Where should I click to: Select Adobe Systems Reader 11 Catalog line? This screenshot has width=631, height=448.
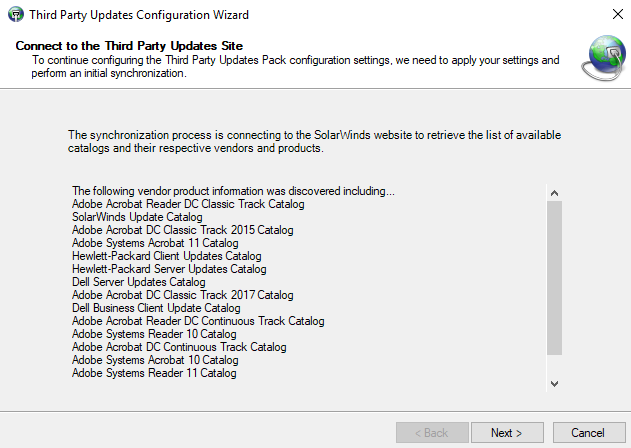pyautogui.click(x=154, y=373)
